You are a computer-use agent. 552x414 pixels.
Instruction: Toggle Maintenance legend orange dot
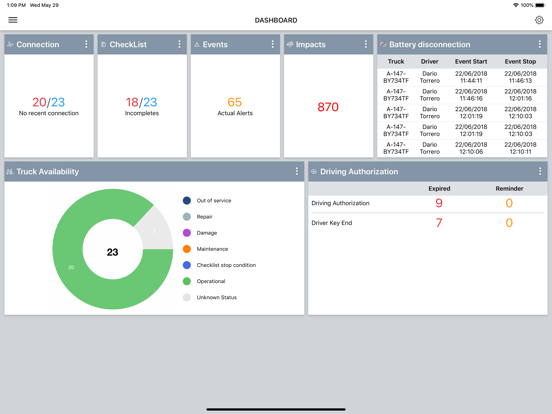pyautogui.click(x=187, y=249)
